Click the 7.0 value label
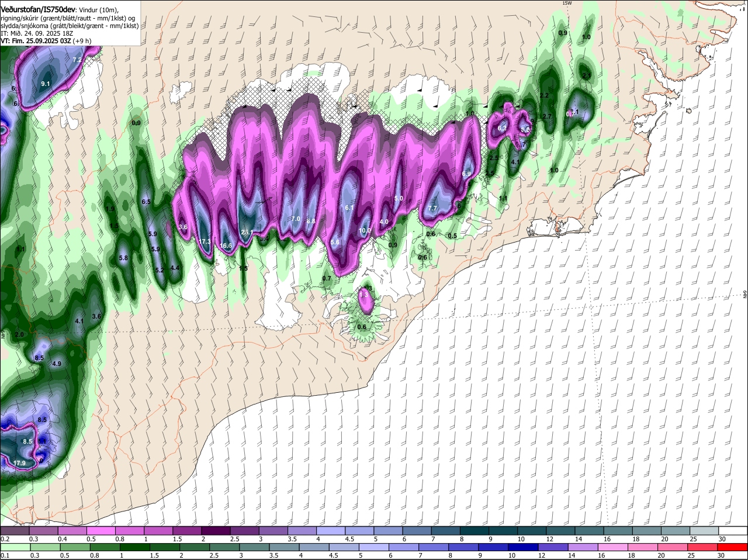Image resolution: width=748 pixels, height=560 pixels. pyautogui.click(x=296, y=219)
